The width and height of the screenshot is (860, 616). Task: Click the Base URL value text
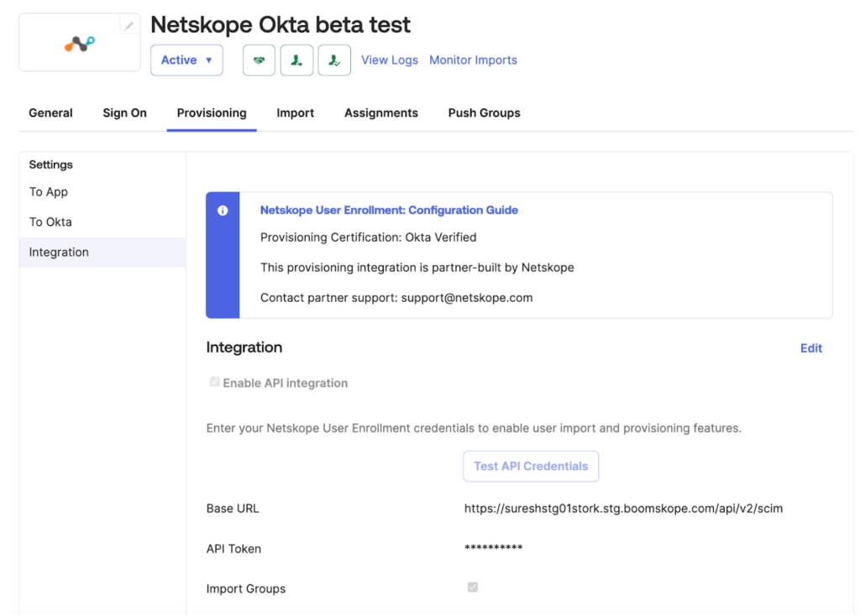[x=623, y=509]
